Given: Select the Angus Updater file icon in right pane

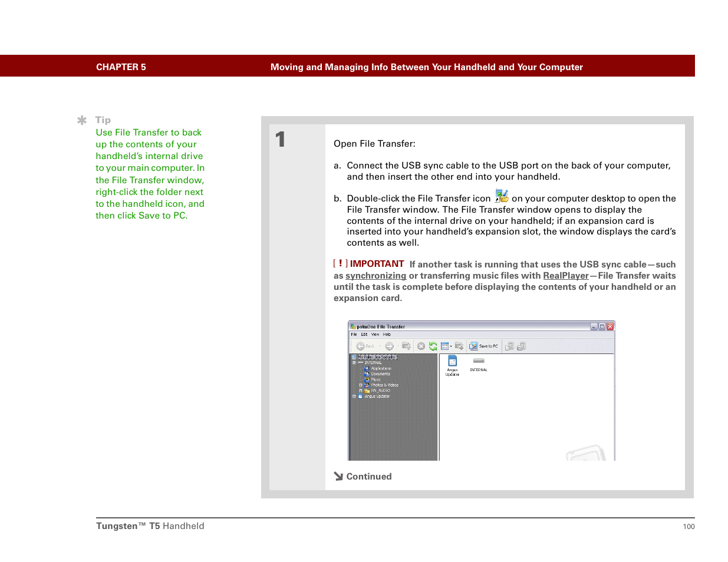Looking at the screenshot, I should pos(452,361).
